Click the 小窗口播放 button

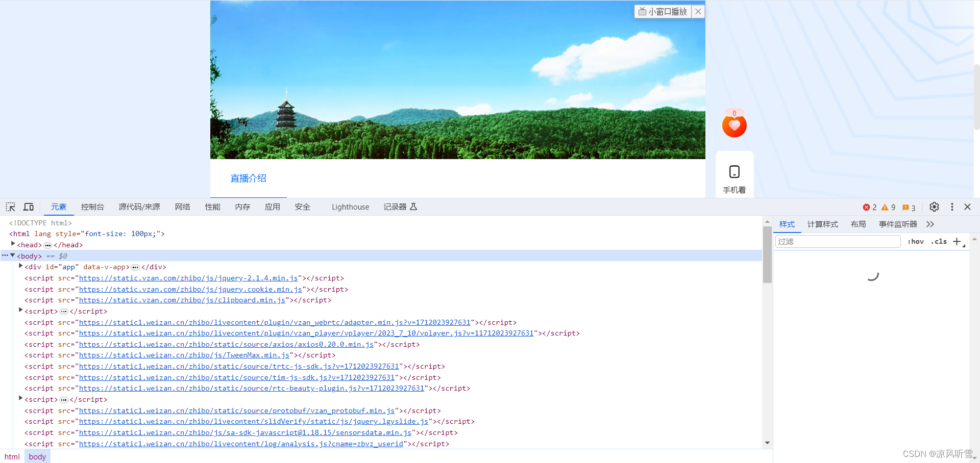(x=663, y=11)
